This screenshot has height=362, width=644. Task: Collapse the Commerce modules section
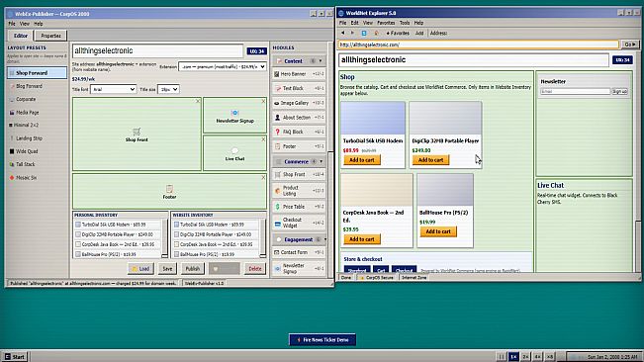click(322, 161)
